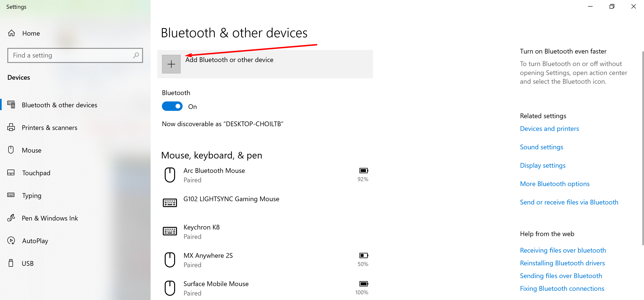This screenshot has width=644, height=300.
Task: Open the USB settings page
Action: pos(28,263)
